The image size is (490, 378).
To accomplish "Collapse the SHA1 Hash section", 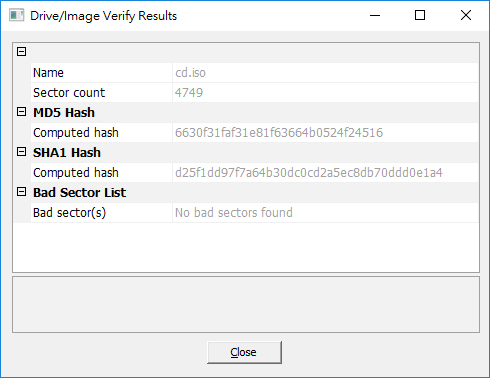I will [21, 152].
